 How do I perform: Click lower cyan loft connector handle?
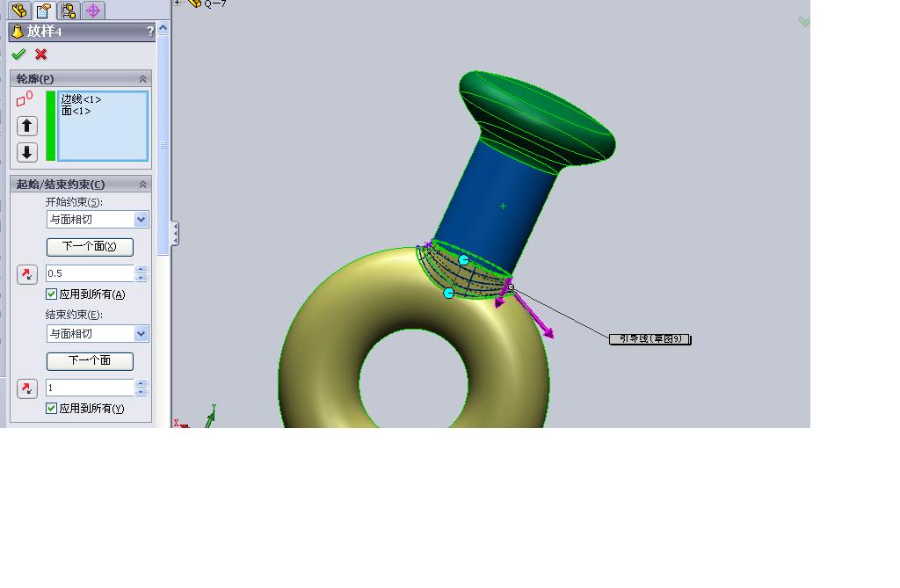pyautogui.click(x=449, y=294)
